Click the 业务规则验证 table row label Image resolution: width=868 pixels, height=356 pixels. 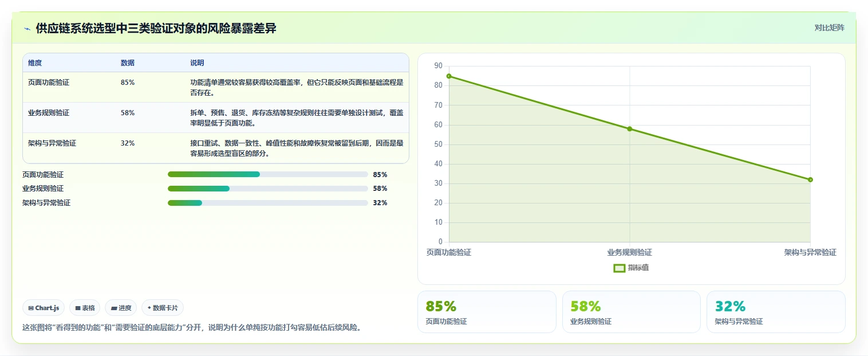(49, 113)
